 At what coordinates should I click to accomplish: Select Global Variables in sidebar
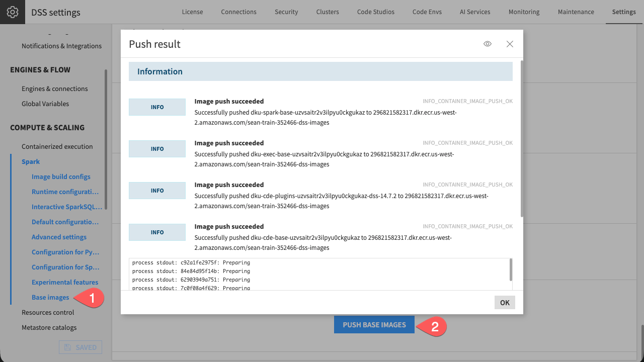tap(45, 104)
